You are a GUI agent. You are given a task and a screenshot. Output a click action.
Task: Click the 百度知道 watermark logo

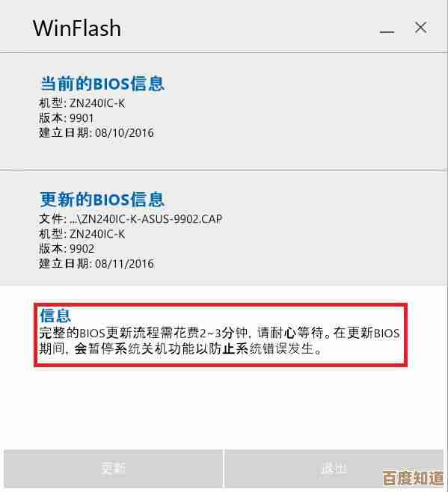pyautogui.click(x=413, y=478)
